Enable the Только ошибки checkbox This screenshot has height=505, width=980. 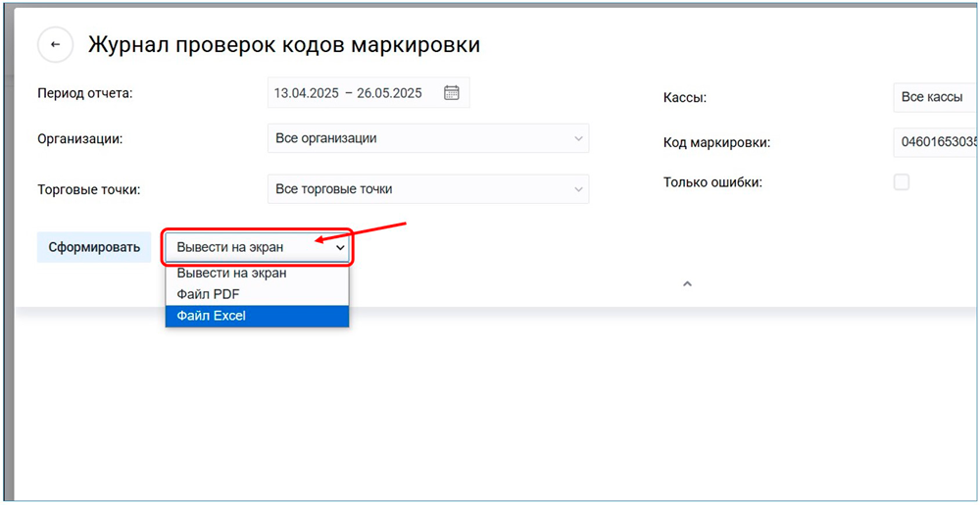[902, 182]
